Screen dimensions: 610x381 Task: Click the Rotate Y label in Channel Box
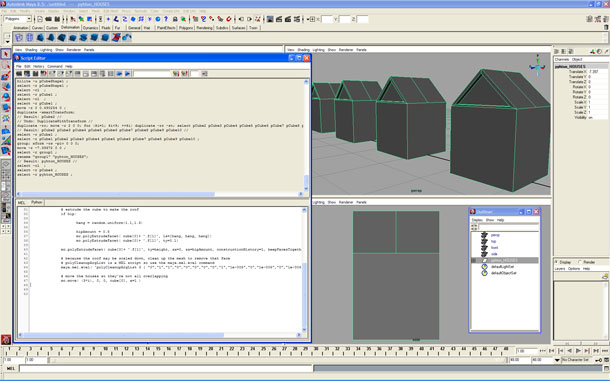coord(579,92)
